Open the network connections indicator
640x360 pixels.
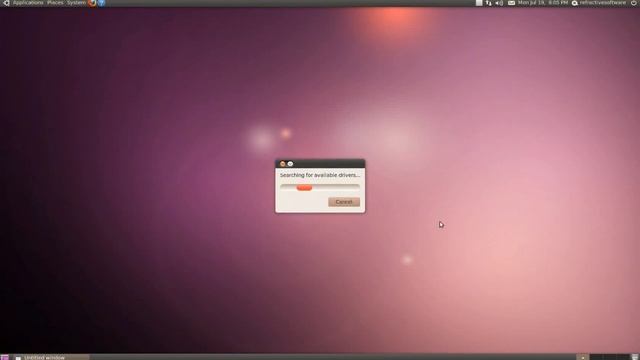click(x=489, y=3)
